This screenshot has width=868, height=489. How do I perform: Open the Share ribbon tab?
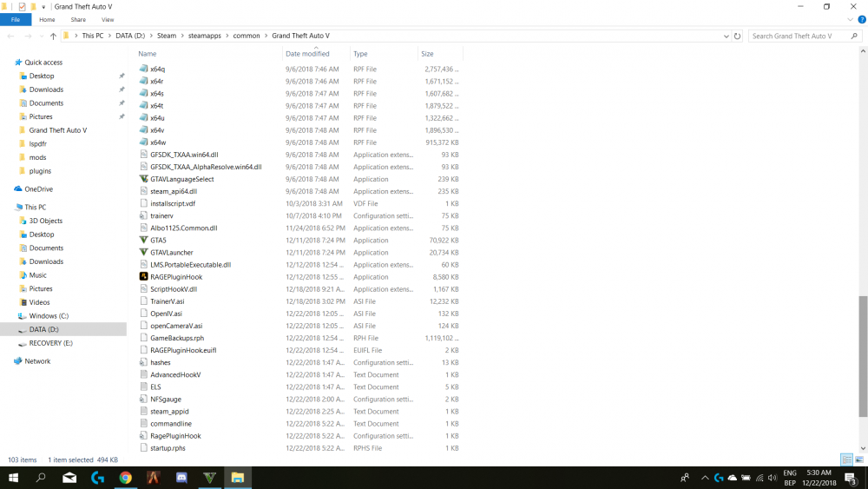pos(78,19)
